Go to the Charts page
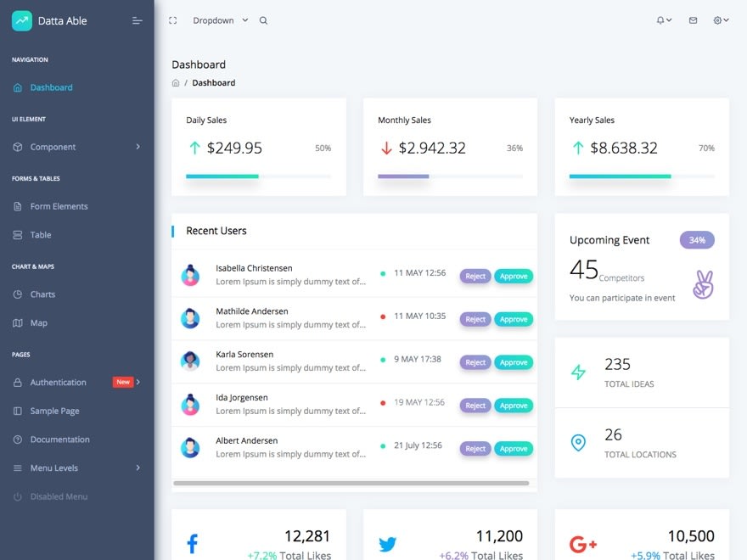Screen dimensions: 747x560 click(x=42, y=294)
